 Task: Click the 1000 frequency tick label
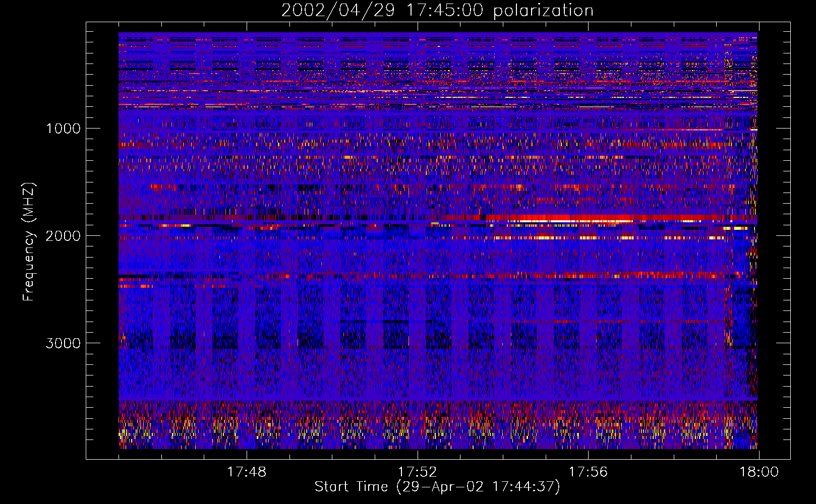pos(63,129)
